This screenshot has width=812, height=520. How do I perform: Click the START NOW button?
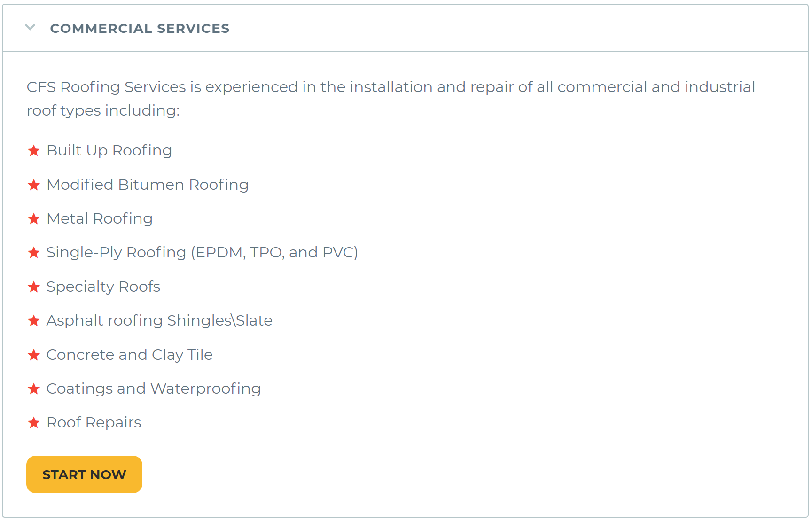click(84, 474)
